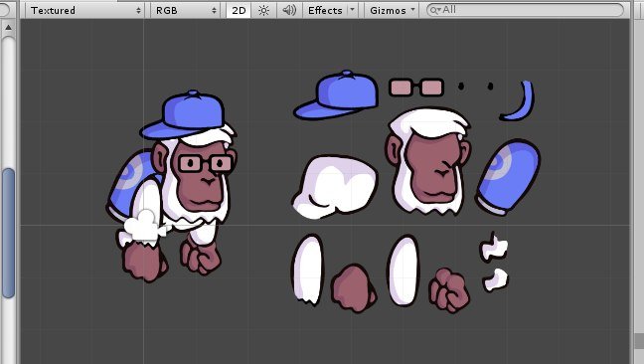
Task: Expand the Effects dropdown arrow
Action: click(353, 10)
